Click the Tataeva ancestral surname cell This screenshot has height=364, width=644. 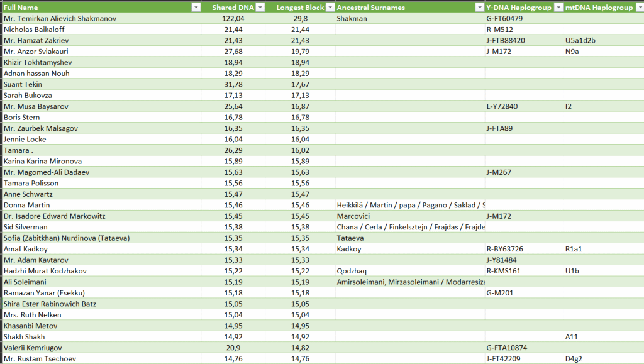[351, 238]
